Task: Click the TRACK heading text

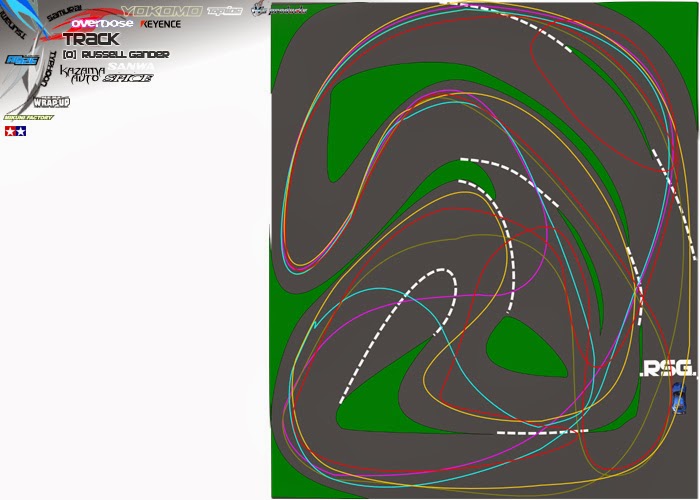Action: (x=91, y=39)
